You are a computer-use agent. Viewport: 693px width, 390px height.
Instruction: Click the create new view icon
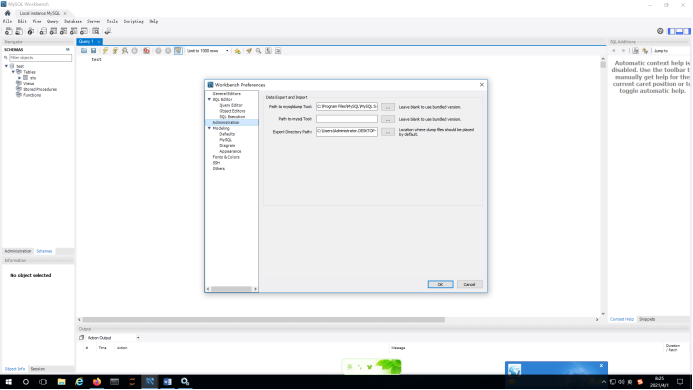(x=63, y=31)
